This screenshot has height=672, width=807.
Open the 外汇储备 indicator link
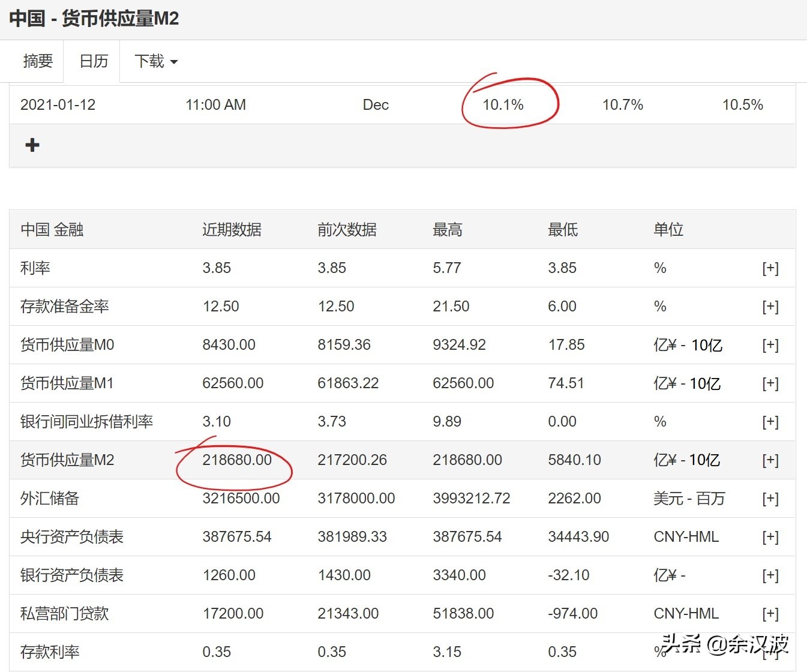(x=50, y=499)
